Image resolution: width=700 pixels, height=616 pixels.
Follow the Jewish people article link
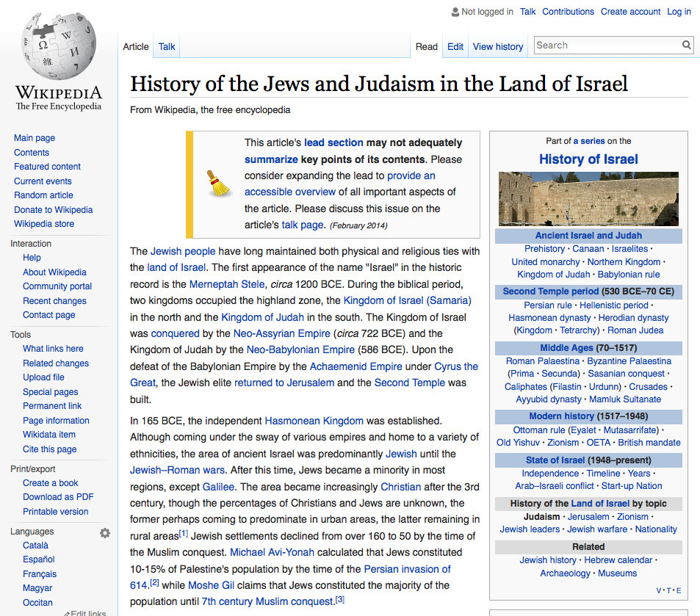click(182, 250)
